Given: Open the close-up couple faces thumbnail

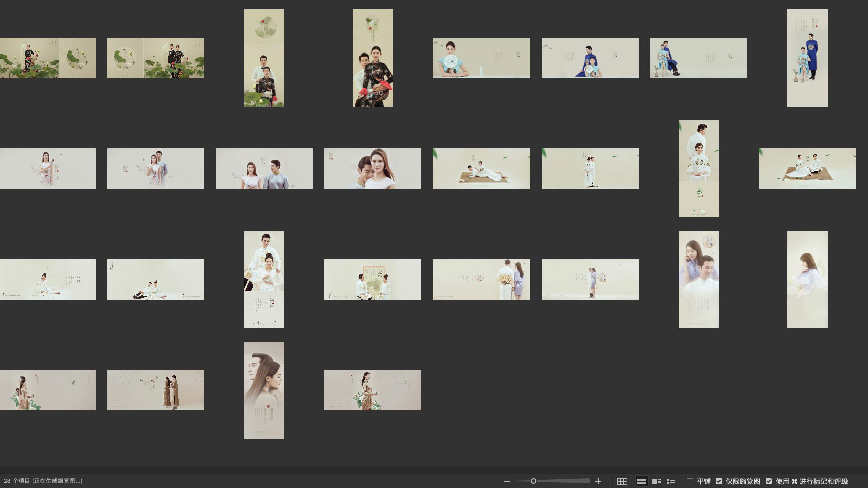Looking at the screenshot, I should coord(373,168).
